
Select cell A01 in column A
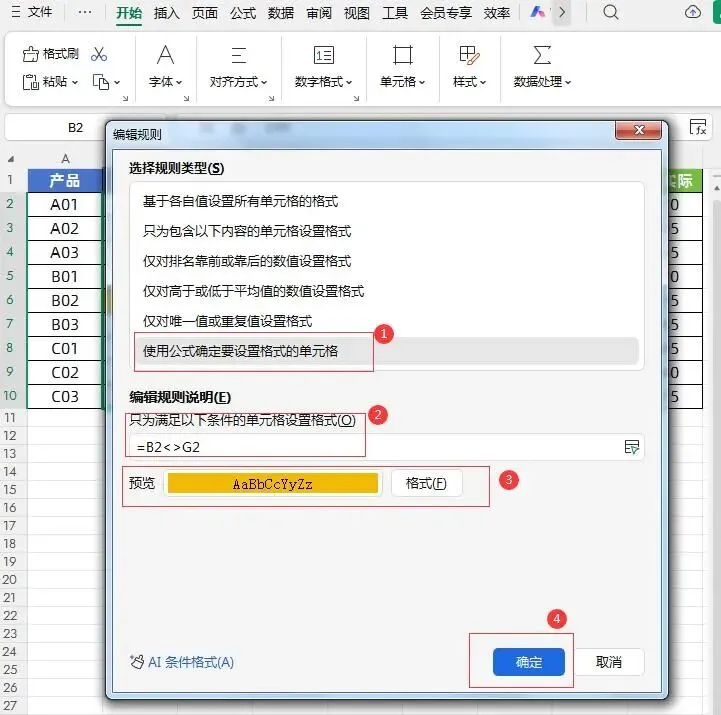tap(64, 205)
